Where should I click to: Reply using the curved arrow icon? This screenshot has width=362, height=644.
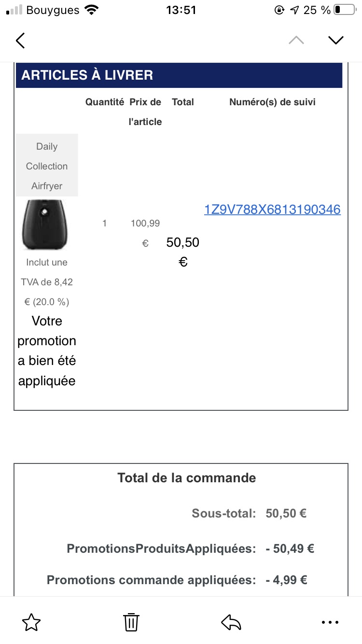point(231,622)
